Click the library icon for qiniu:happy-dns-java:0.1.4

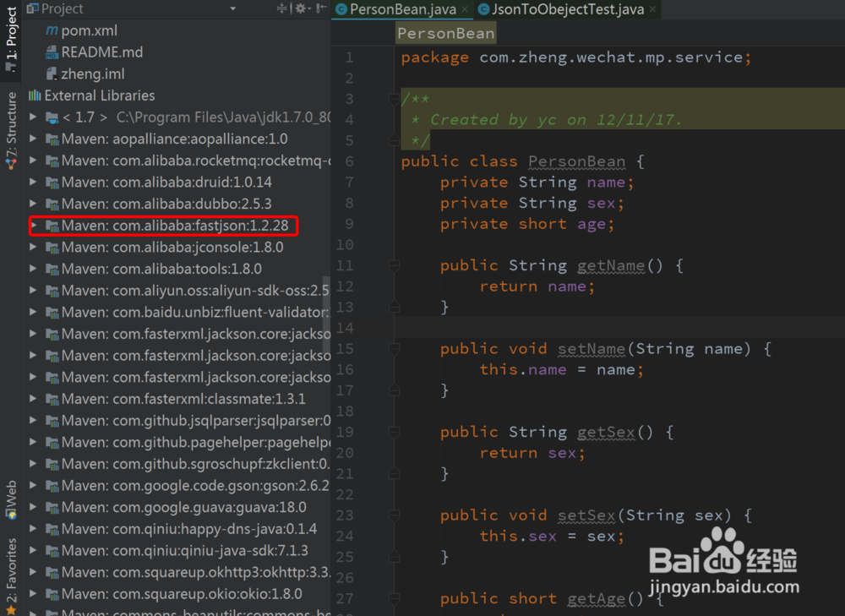tap(52, 529)
